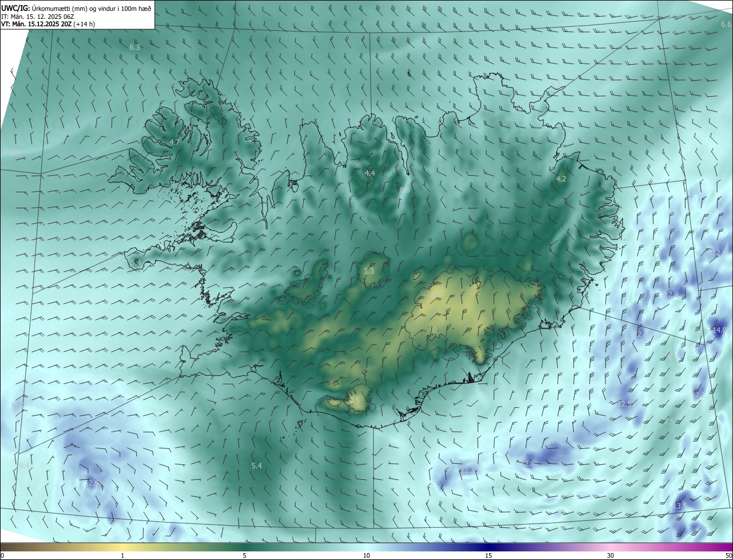Image resolution: width=733 pixels, height=560 pixels.
Task: Click the 6.3 value in the northwest sea
Action: coord(135,47)
